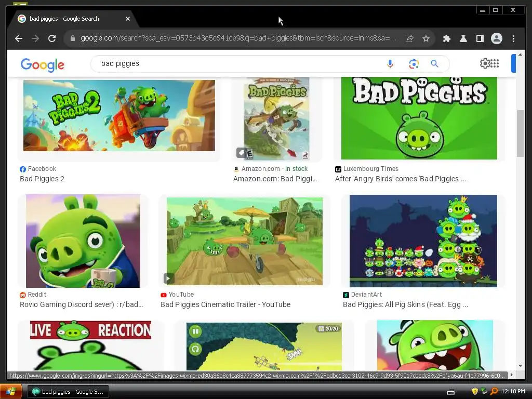Image resolution: width=532 pixels, height=399 pixels.
Task: Open the Windows Start button
Action: point(11,392)
